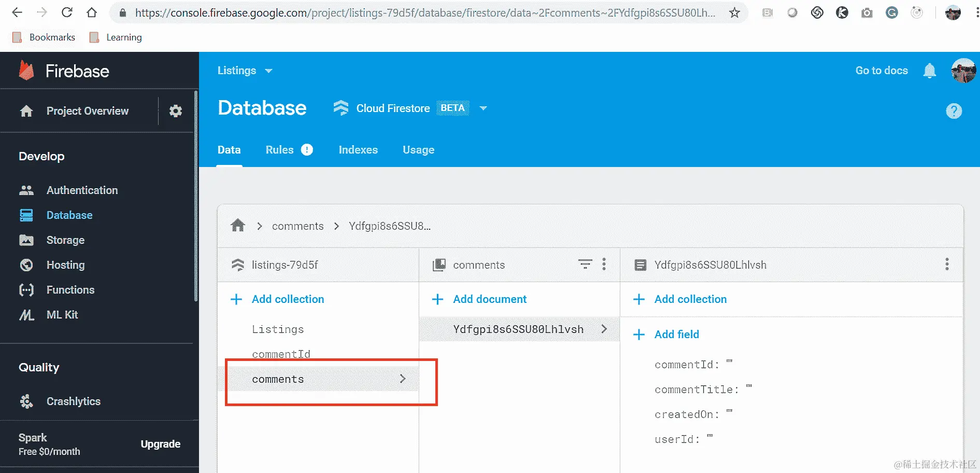Select Database in the Develop menu
Viewport: 980px width, 473px height.
[69, 215]
